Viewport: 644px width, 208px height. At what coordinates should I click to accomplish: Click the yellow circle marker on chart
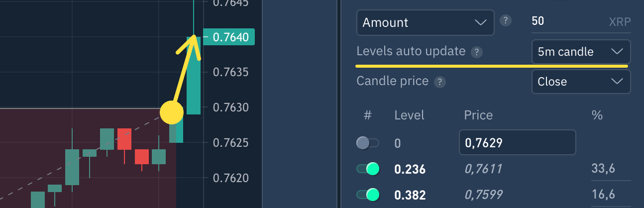[172, 113]
